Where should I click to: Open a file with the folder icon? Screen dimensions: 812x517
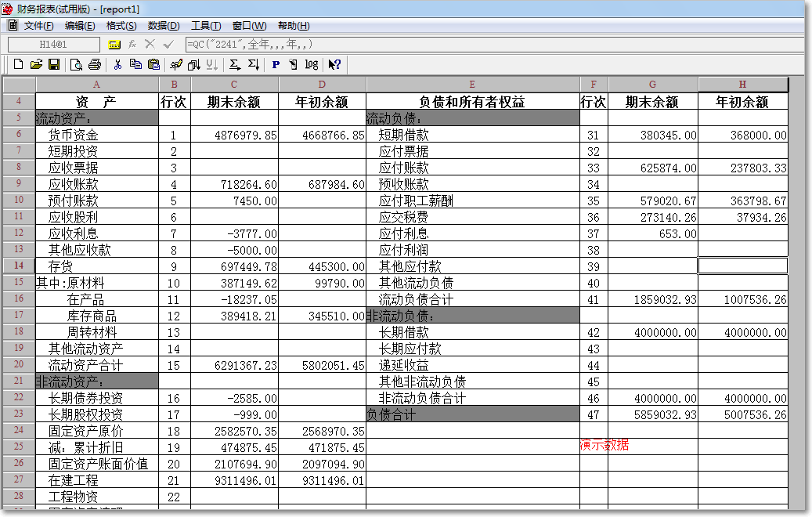point(36,64)
